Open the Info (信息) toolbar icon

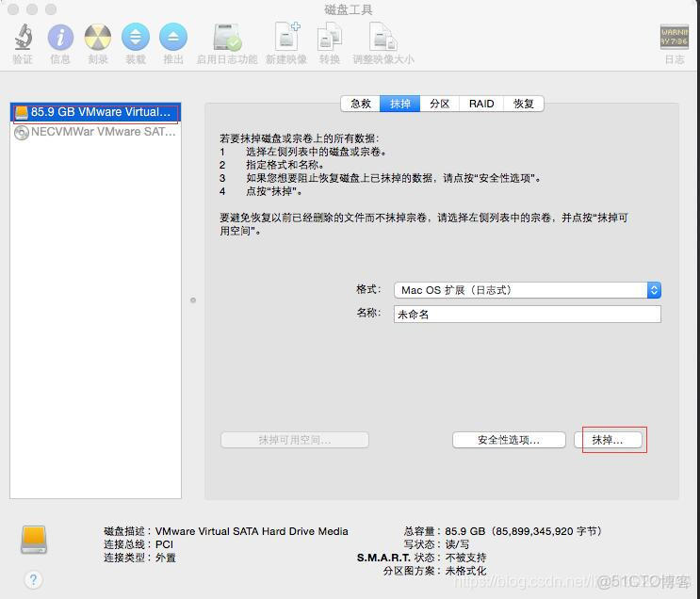60,37
